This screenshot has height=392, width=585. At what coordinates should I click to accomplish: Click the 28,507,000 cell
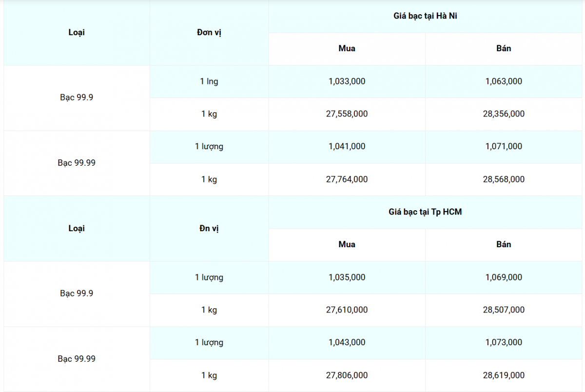[504, 310]
